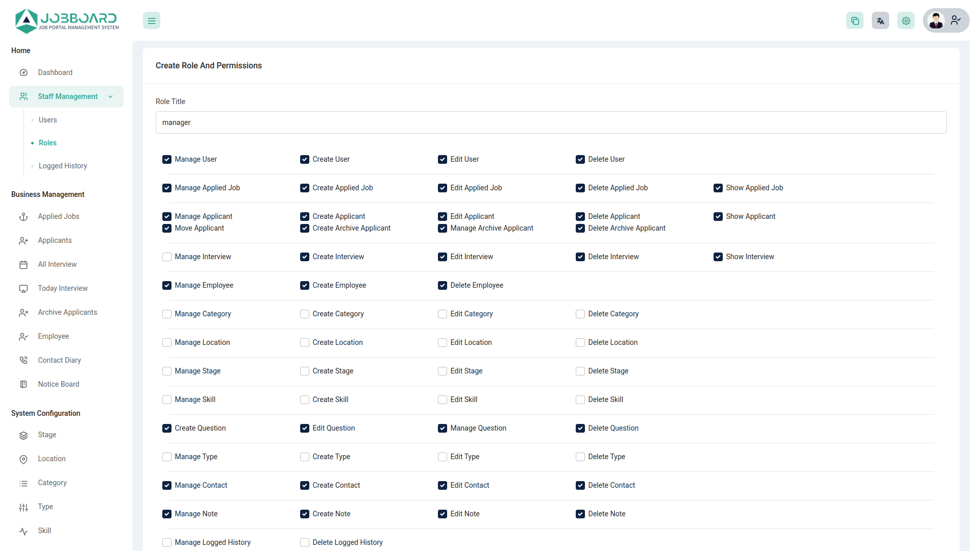
Task: Toggle the sidebar with the hamburger button
Action: (151, 20)
